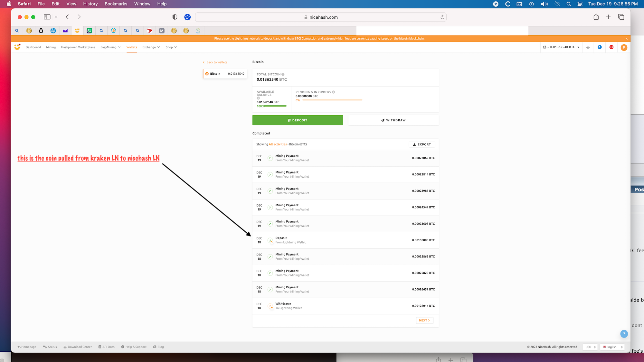Open the Dec 18 Deposit From Lightning Wallet row
The height and width of the screenshot is (362, 644).
pyautogui.click(x=346, y=240)
